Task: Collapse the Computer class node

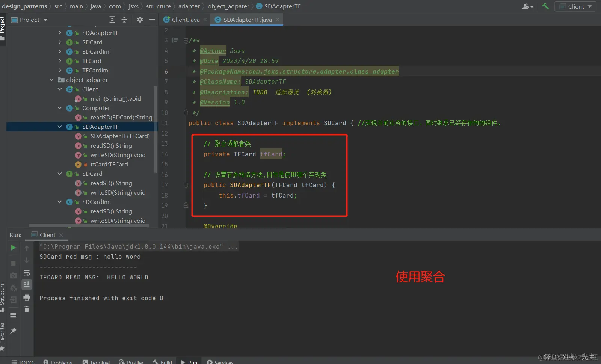Action: tap(60, 108)
